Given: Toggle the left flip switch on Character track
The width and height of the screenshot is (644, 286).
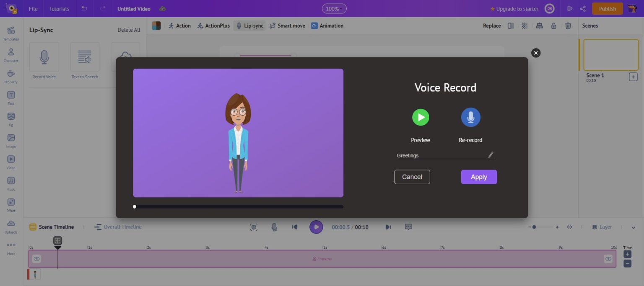Looking at the screenshot, I should point(36,259).
